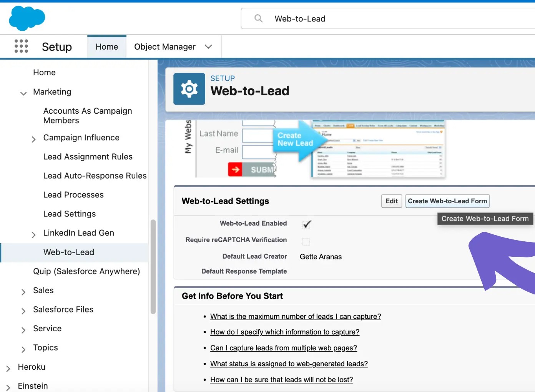This screenshot has height=392, width=535.
Task: Open the App Launcher dots grid
Action: pos(21,46)
